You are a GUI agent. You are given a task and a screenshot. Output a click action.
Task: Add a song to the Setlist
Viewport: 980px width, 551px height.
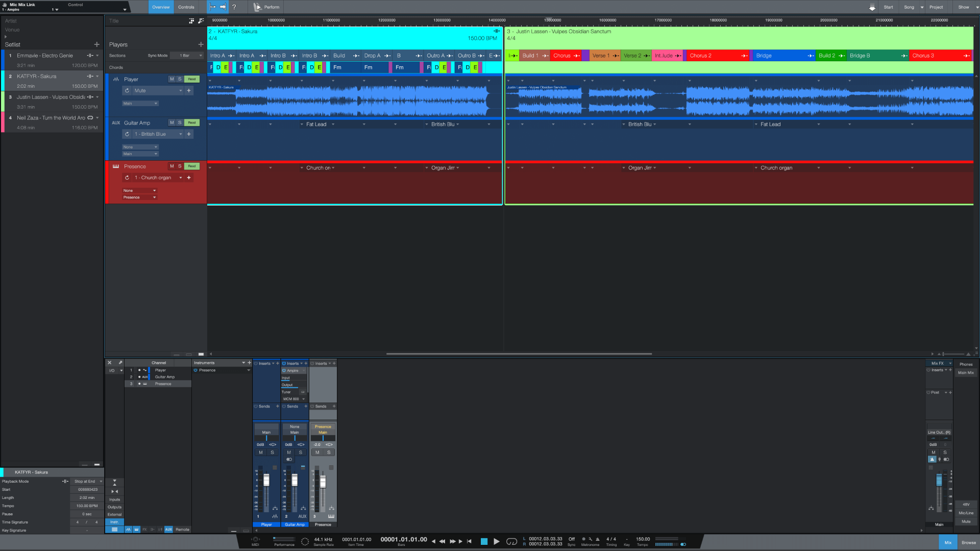(x=96, y=45)
